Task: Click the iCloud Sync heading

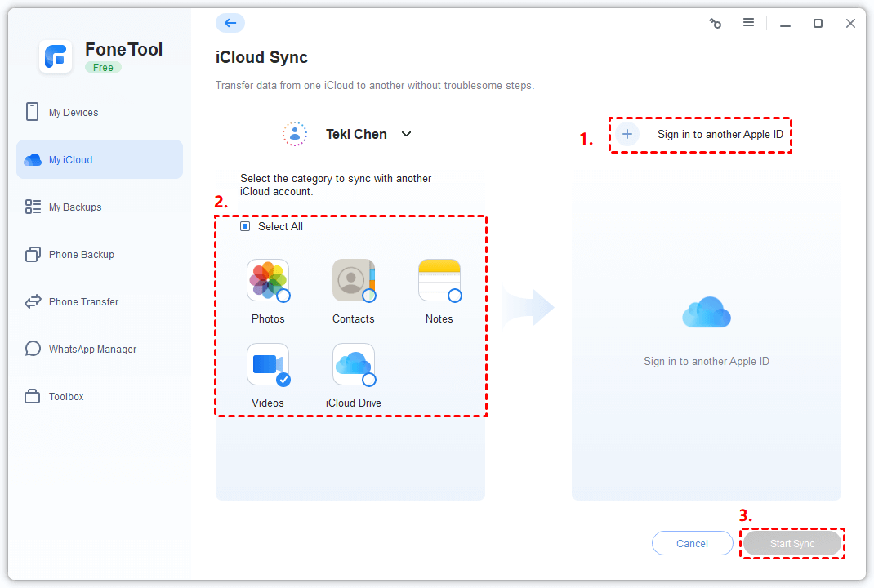Action: (261, 57)
